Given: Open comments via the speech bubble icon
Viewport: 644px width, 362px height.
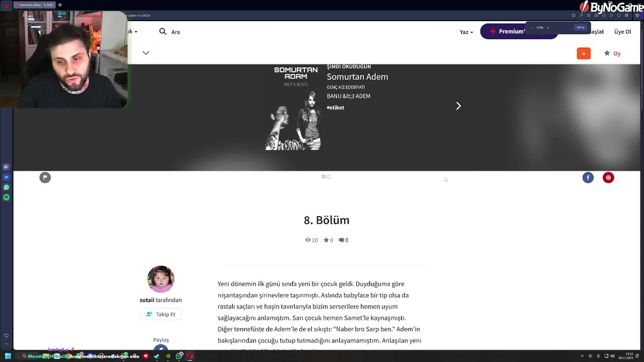Looking at the screenshot, I should coord(342,240).
